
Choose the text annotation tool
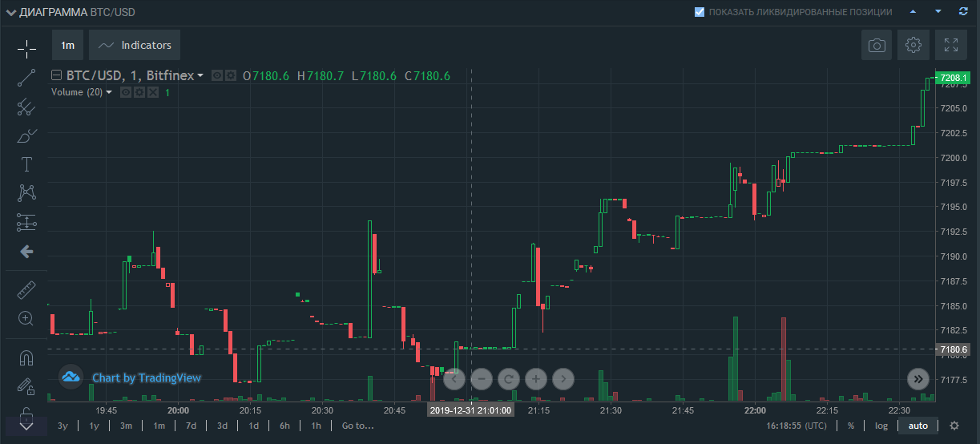pos(26,164)
